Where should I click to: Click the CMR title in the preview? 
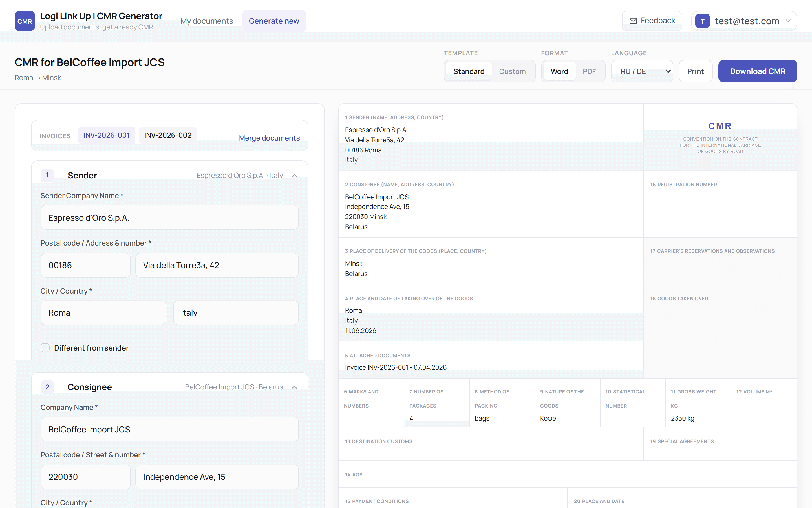point(720,126)
